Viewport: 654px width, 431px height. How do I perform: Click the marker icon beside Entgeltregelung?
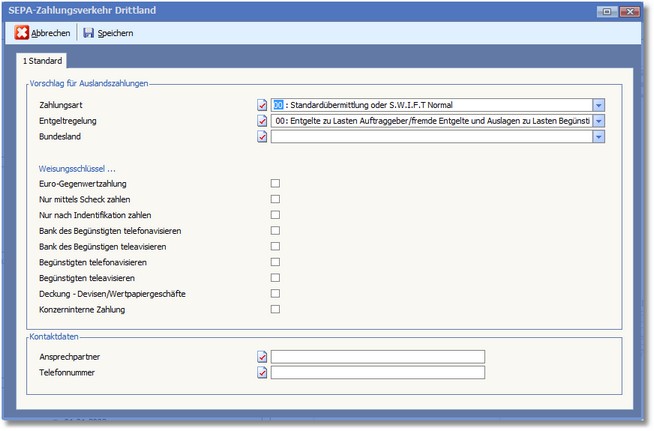click(262, 121)
